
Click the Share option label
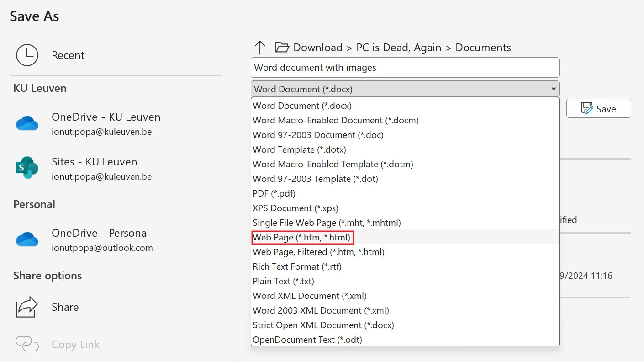pos(65,307)
